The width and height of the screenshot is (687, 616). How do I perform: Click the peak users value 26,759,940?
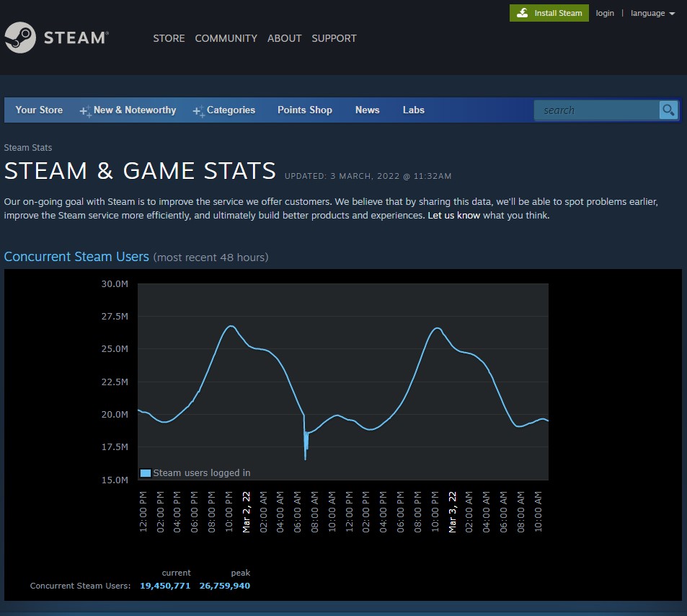(225, 586)
